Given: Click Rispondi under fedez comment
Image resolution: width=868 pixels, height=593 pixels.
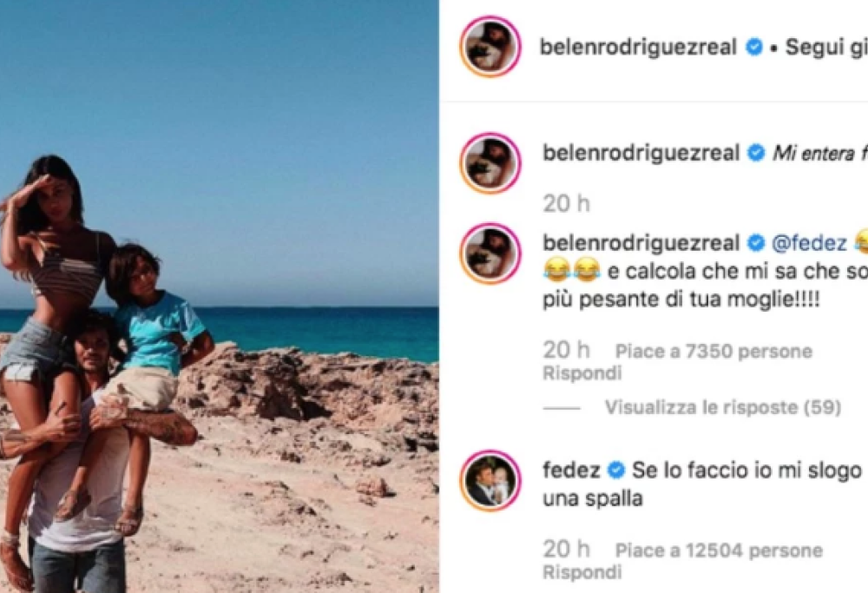Looking at the screenshot, I should [582, 572].
